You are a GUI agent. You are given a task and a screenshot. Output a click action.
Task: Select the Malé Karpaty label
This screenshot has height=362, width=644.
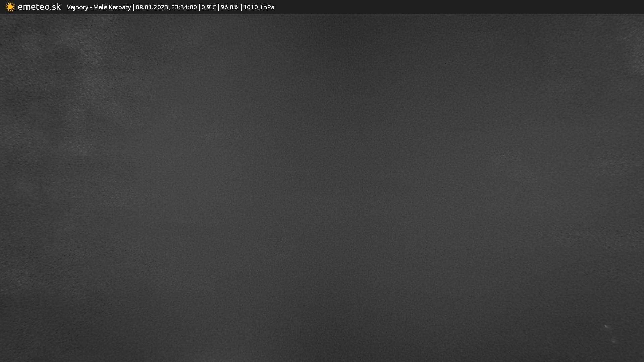112,7
